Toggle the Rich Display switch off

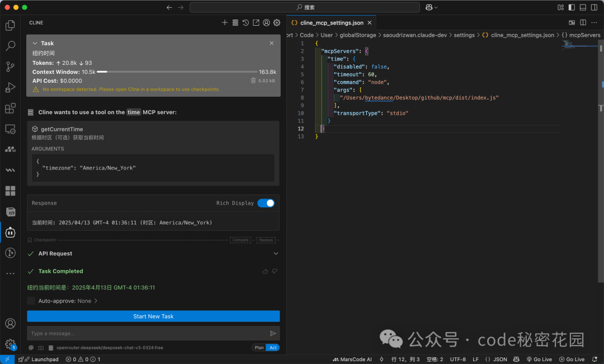tap(266, 203)
